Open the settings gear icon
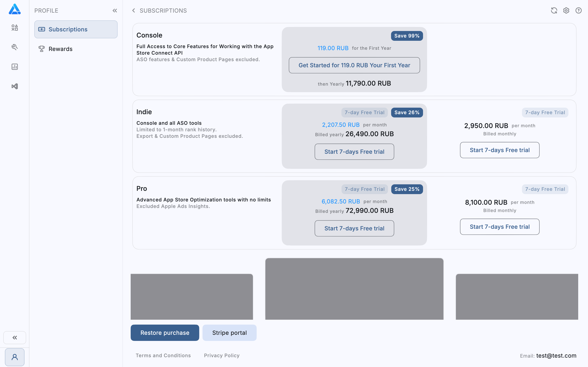This screenshot has width=588, height=367. [x=566, y=10]
